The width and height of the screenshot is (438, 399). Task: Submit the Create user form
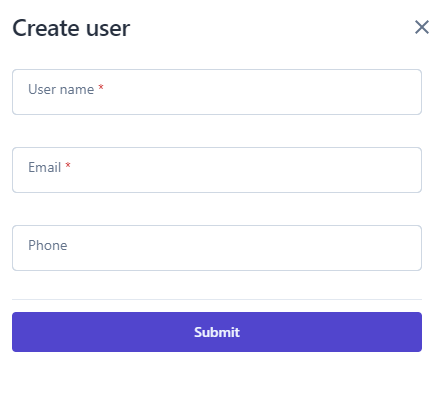(x=217, y=332)
